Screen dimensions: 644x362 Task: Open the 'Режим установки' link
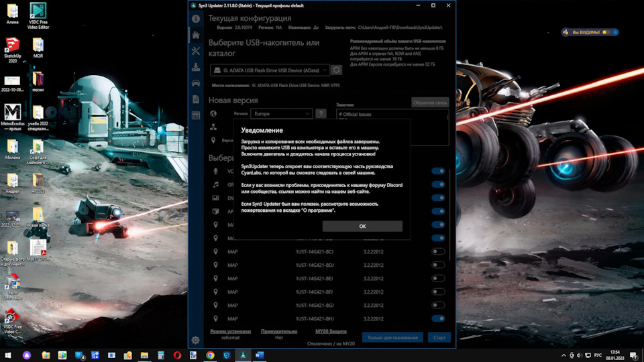pyautogui.click(x=230, y=331)
